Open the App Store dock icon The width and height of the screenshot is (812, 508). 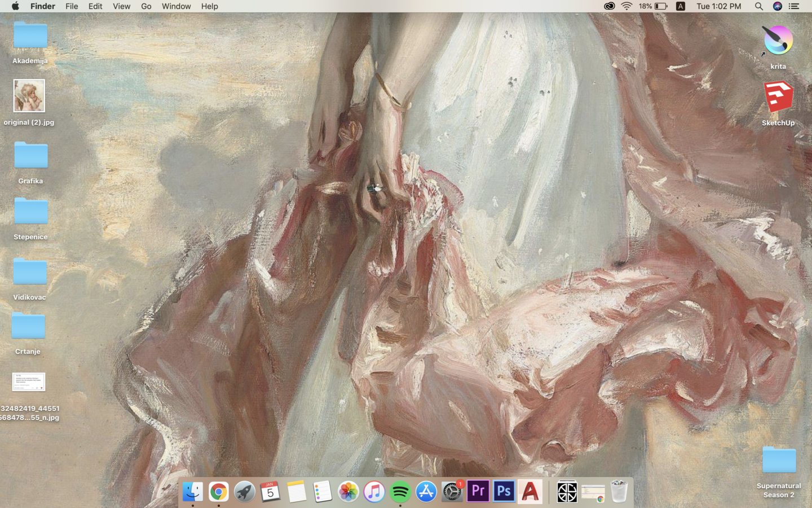426,492
